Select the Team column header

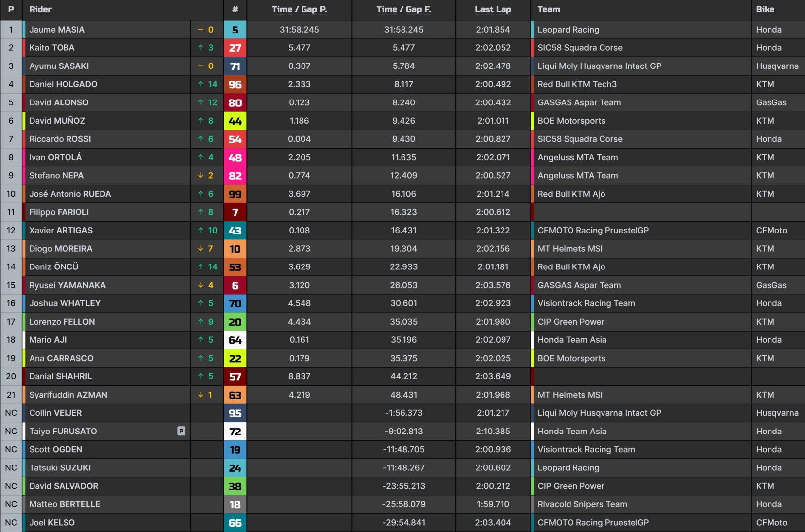tap(549, 9)
